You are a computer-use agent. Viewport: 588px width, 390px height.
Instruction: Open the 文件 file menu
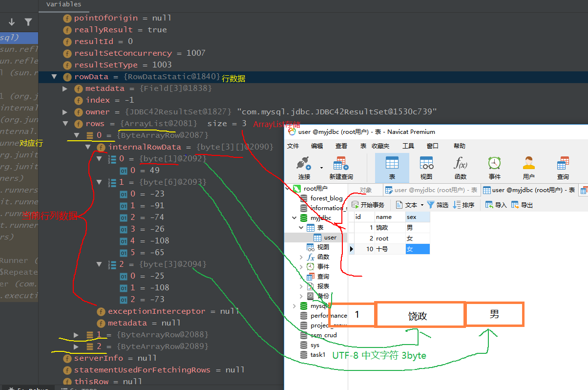tap(293, 146)
